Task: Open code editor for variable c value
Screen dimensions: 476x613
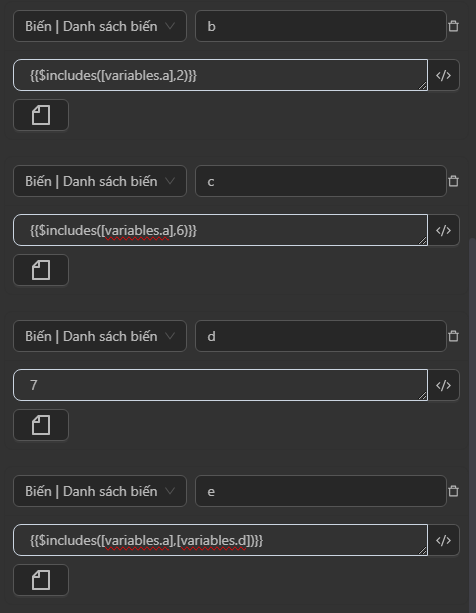Action: coord(444,230)
